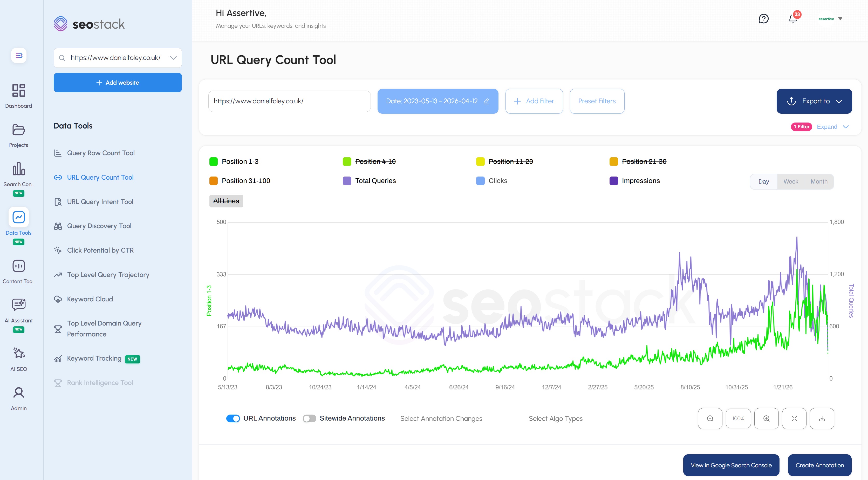Switch to Month granularity
Viewport: 868px width, 480px height.
[x=819, y=181]
